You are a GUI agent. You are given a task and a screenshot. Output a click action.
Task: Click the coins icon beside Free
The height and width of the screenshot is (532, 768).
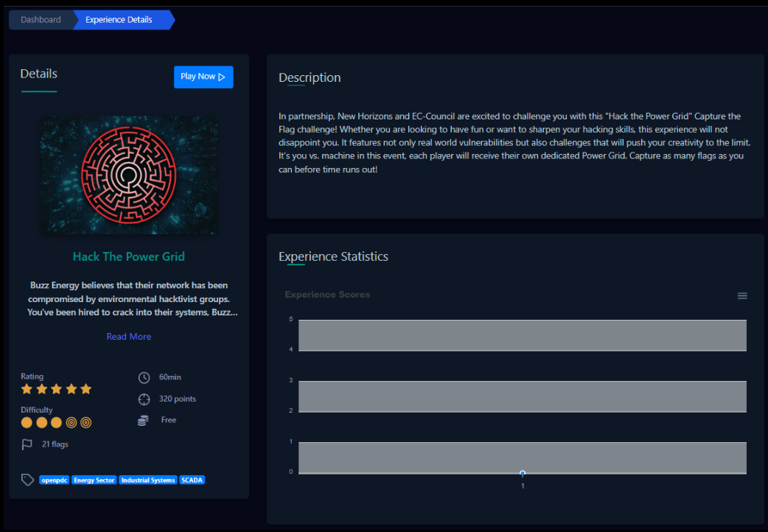click(144, 420)
